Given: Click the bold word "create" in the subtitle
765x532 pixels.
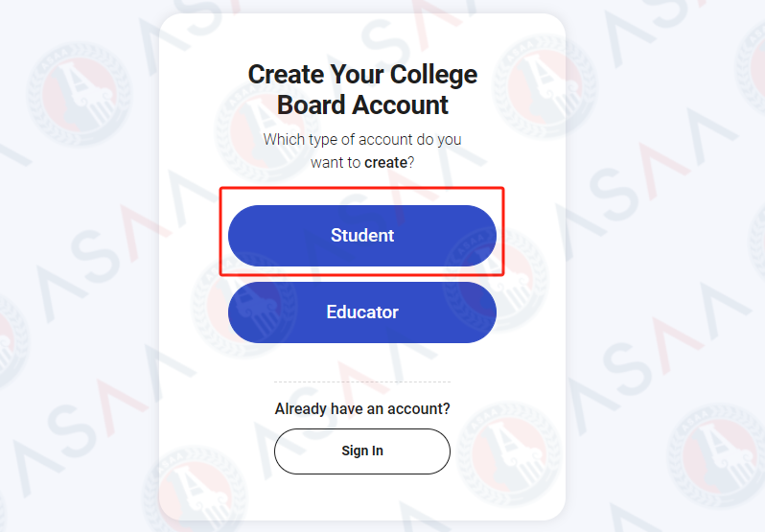Looking at the screenshot, I should 385,163.
